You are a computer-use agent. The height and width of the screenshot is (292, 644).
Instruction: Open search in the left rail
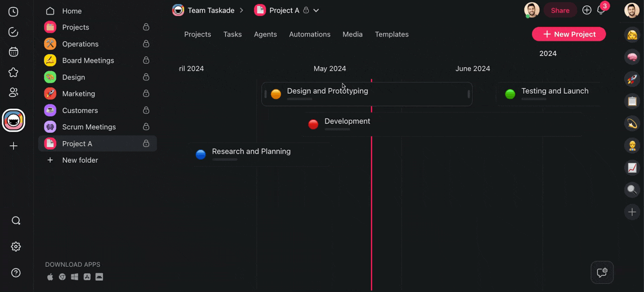pyautogui.click(x=16, y=221)
